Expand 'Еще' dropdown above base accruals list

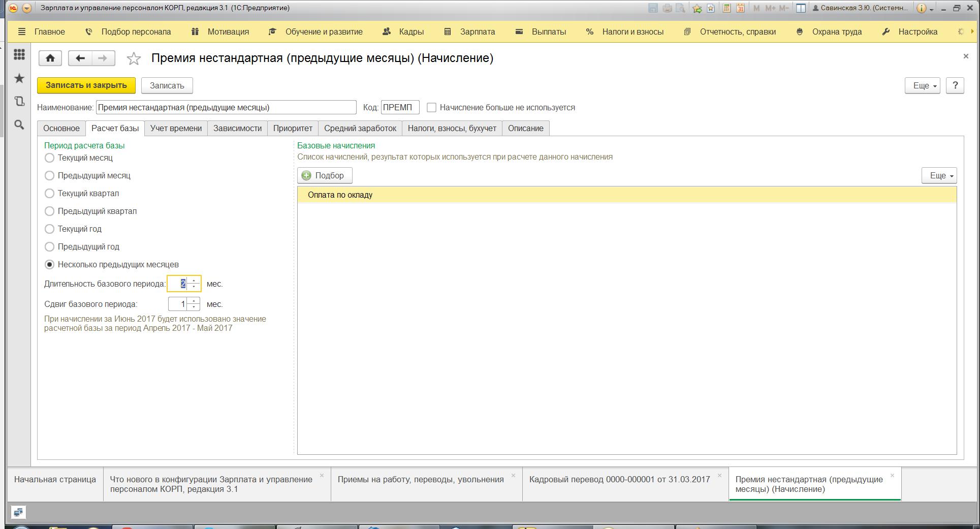click(x=939, y=175)
